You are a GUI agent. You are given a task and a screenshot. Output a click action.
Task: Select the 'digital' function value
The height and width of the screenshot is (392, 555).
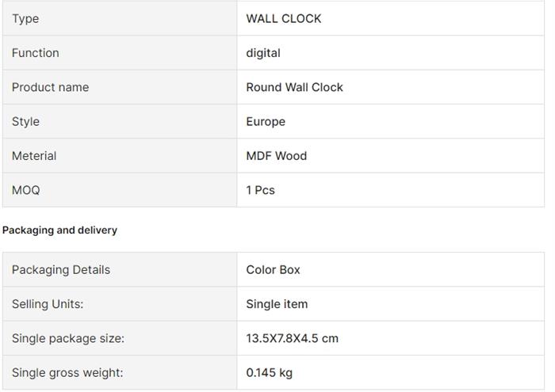[263, 53]
